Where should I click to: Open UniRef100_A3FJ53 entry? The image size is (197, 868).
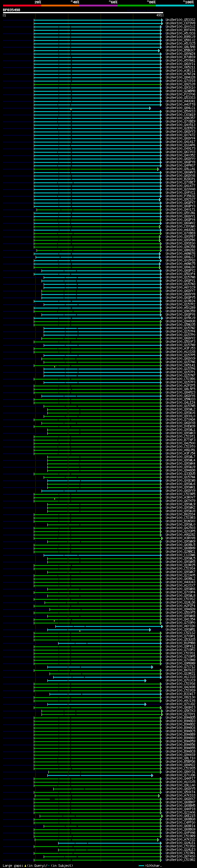tap(180, 349)
